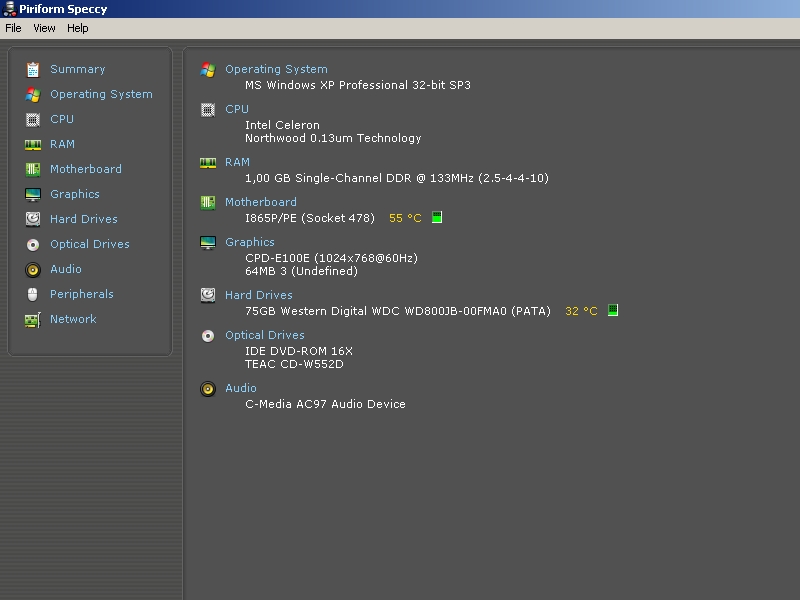Click 64MB 3 (Undefined) graphics text
The image size is (800, 600).
click(301, 271)
